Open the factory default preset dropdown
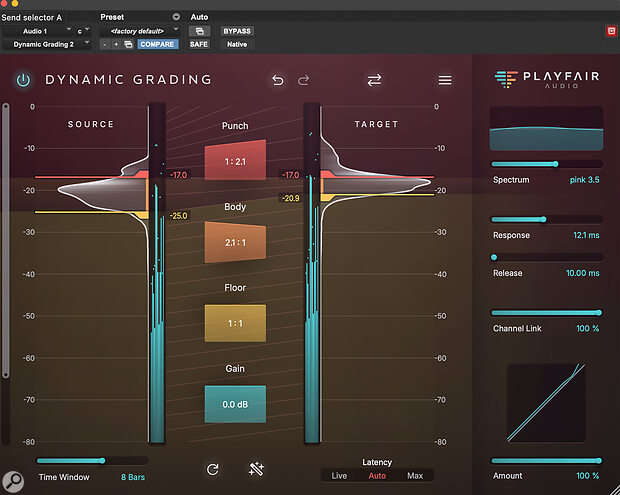This screenshot has width=620, height=495. point(137,31)
